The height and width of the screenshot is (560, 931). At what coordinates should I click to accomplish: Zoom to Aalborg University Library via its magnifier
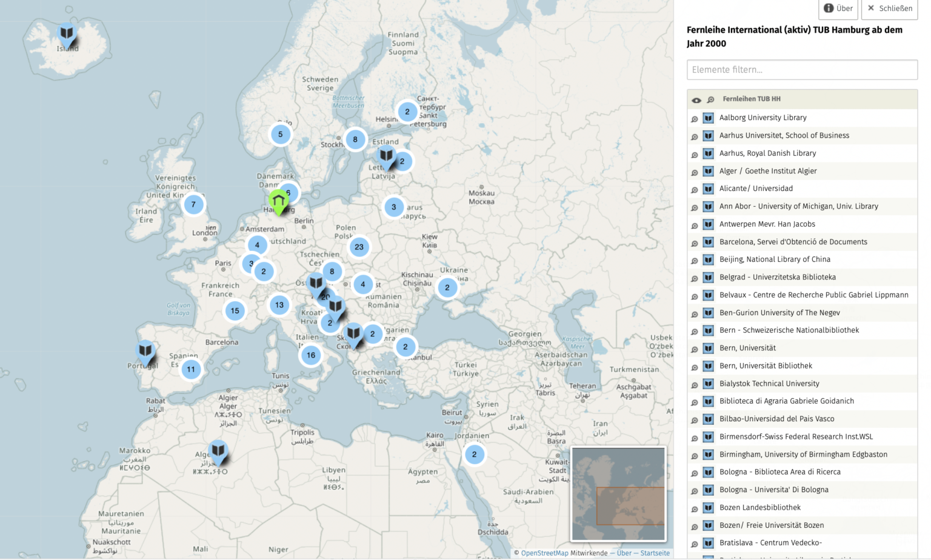tap(695, 119)
